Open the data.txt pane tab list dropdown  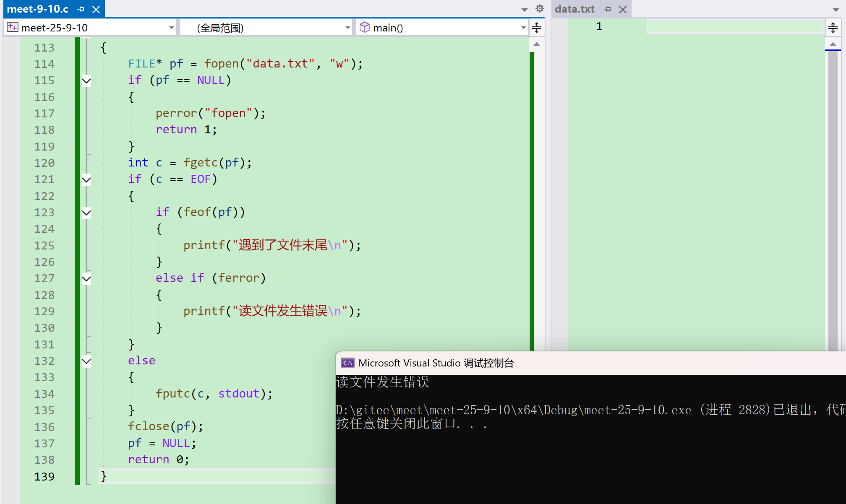tap(836, 9)
